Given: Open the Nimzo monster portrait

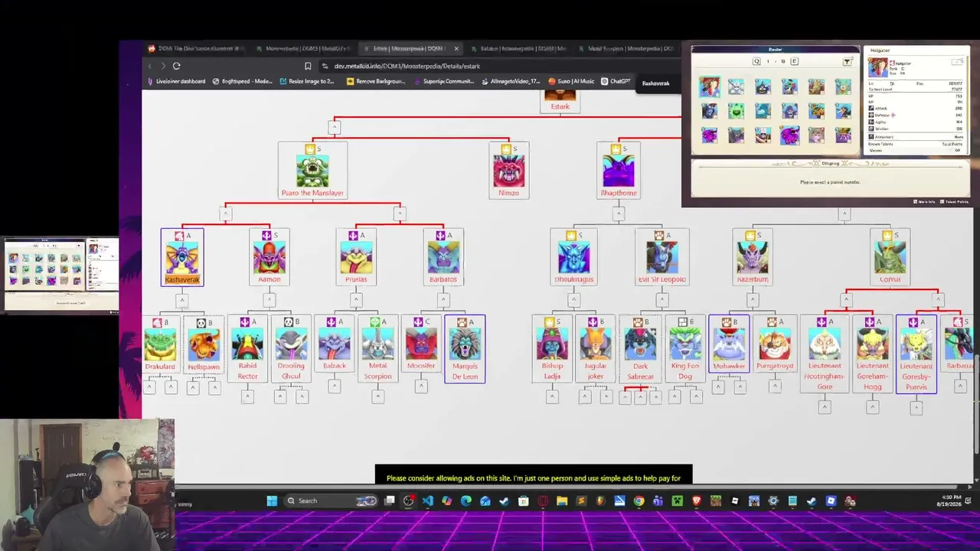Looking at the screenshot, I should coord(509,171).
